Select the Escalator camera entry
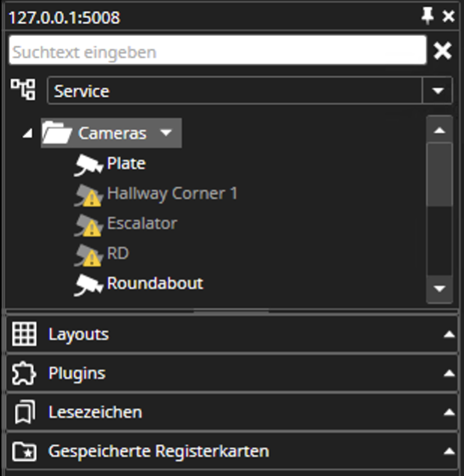 (x=142, y=224)
